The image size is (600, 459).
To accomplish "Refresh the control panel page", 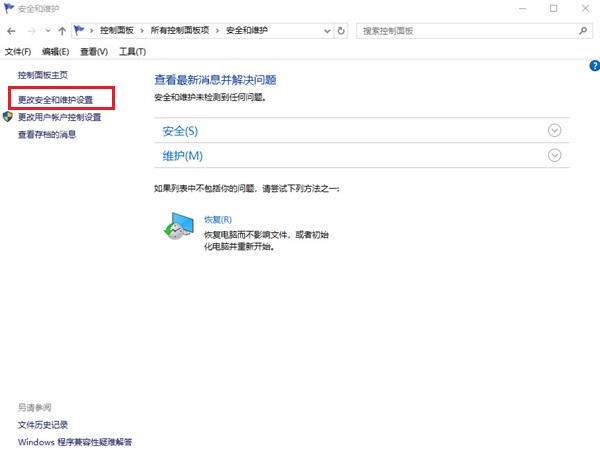I will pyautogui.click(x=341, y=31).
